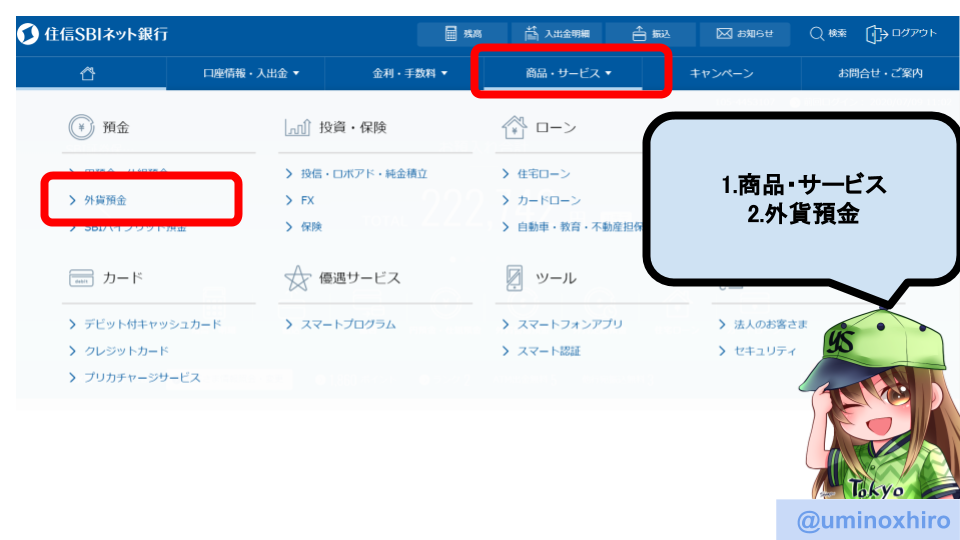Click the 検索 search label
This screenshot has height=540, width=960.
838,34
